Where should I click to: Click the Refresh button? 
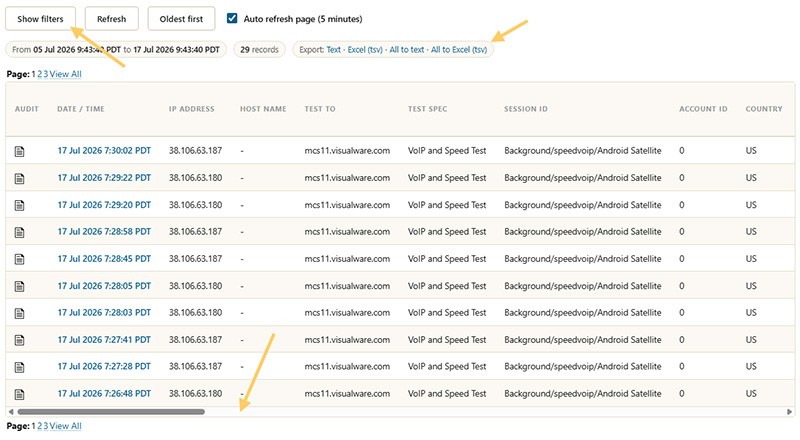point(112,19)
